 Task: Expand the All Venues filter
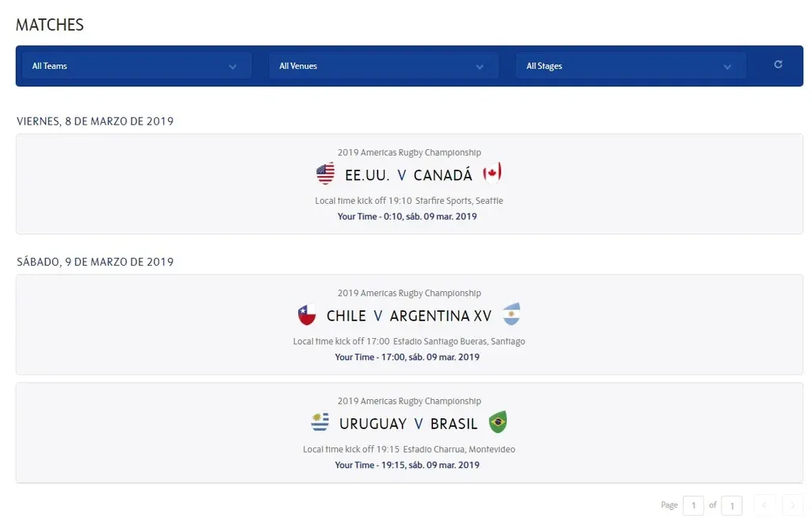point(382,66)
